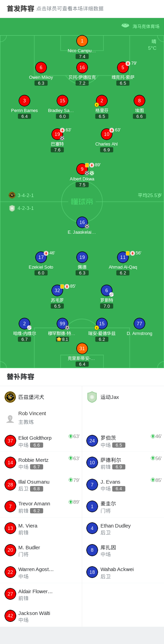Open captain 格里芬 number 2 red circle
164x644 pixels.
coord(102,101)
